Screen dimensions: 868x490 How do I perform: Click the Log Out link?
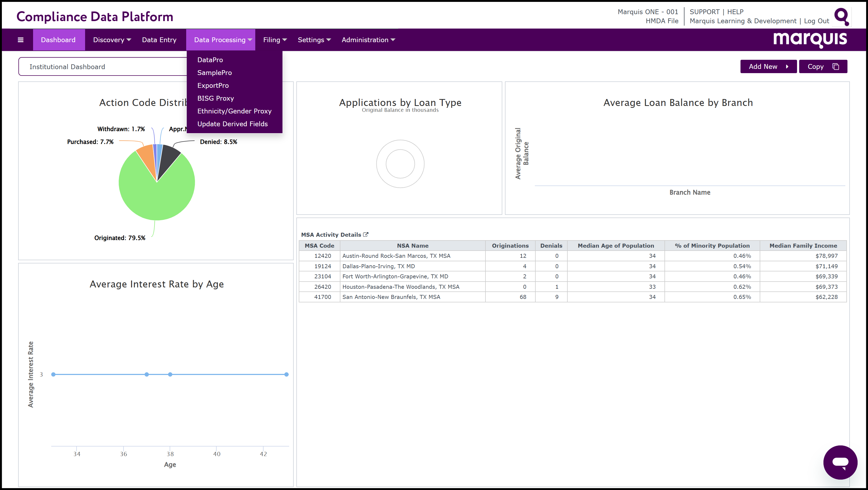(816, 21)
